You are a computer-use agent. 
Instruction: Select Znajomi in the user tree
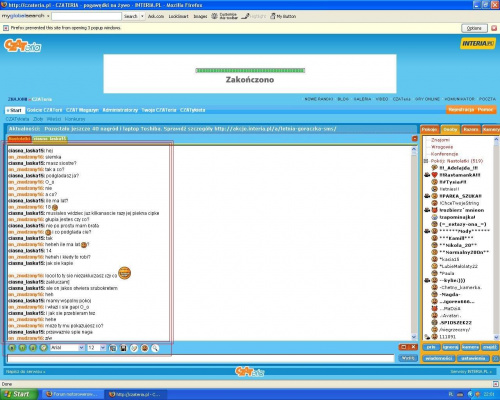click(x=440, y=140)
